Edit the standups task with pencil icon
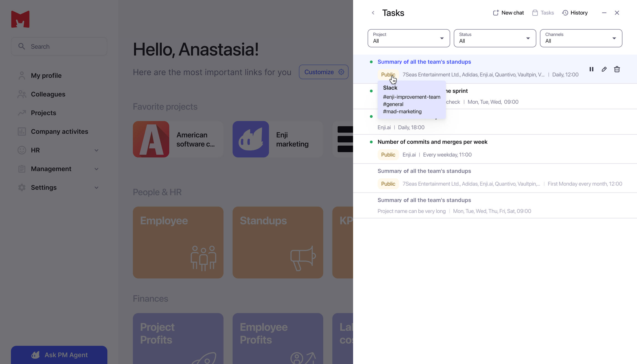The width and height of the screenshot is (637, 364). point(604,69)
